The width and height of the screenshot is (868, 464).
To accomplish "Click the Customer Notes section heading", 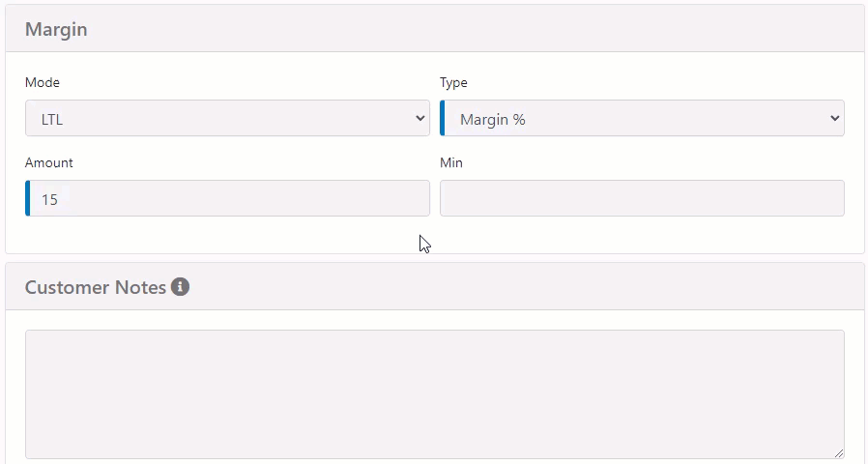I will click(96, 287).
